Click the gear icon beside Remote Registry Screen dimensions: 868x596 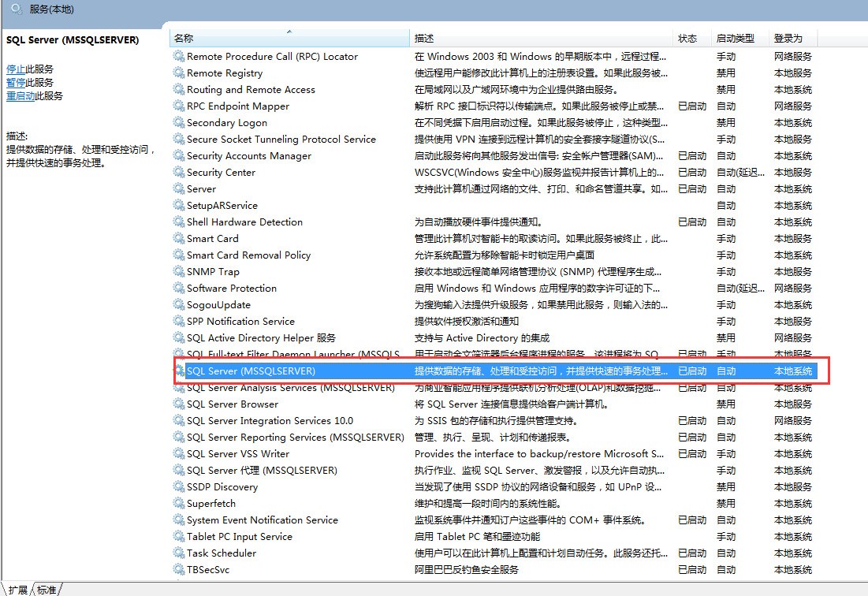pyautogui.click(x=178, y=73)
